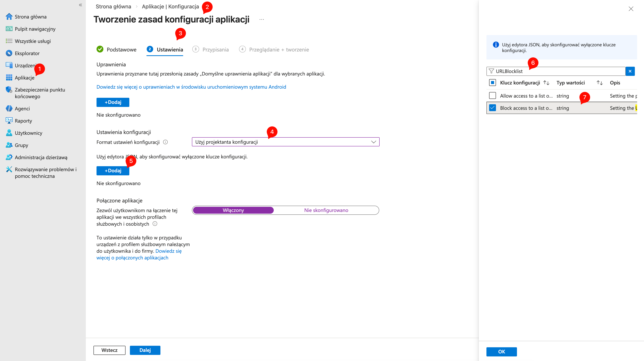Open Wszystkie usługi in the navigation
Image resolution: width=644 pixels, height=361 pixels.
click(x=33, y=41)
